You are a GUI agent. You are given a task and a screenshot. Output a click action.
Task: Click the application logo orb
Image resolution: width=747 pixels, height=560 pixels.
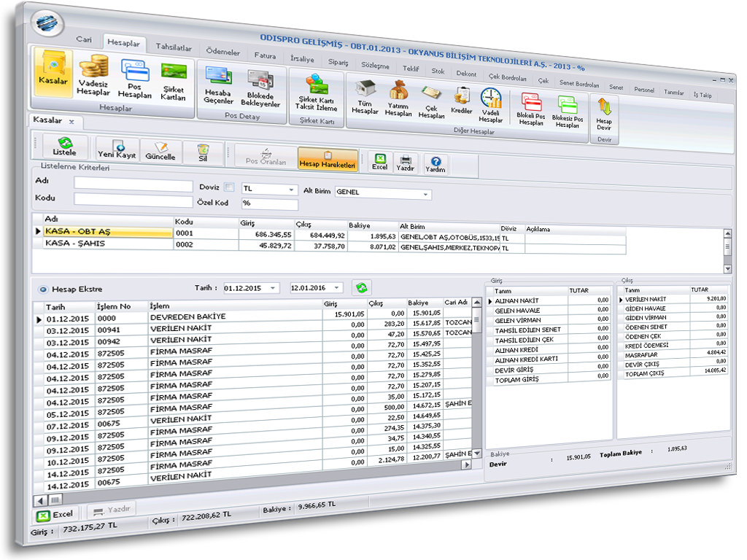tap(47, 22)
